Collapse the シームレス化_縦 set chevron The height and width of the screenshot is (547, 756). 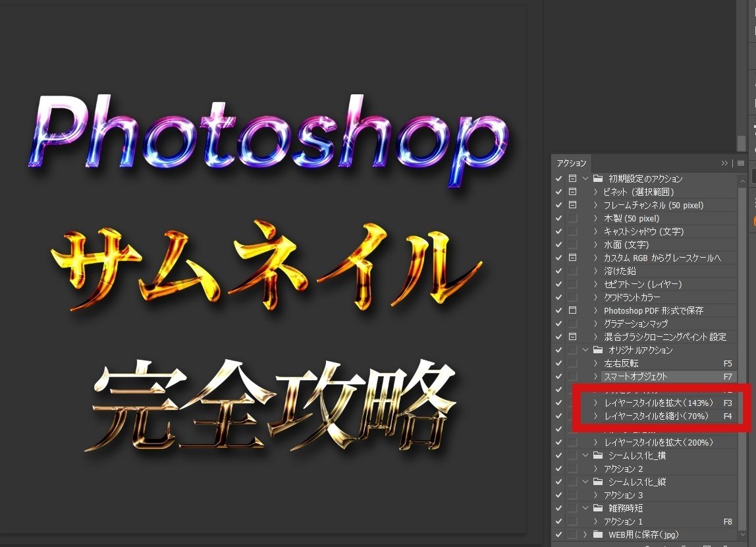[585, 481]
